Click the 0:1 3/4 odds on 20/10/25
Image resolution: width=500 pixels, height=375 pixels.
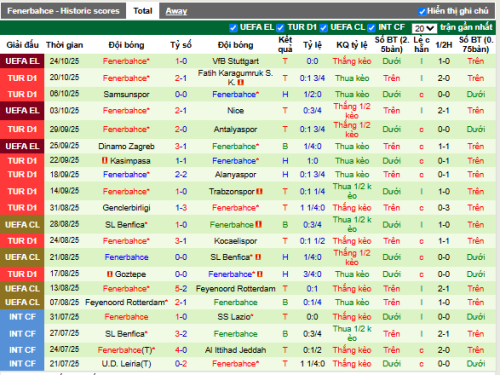click(x=312, y=78)
